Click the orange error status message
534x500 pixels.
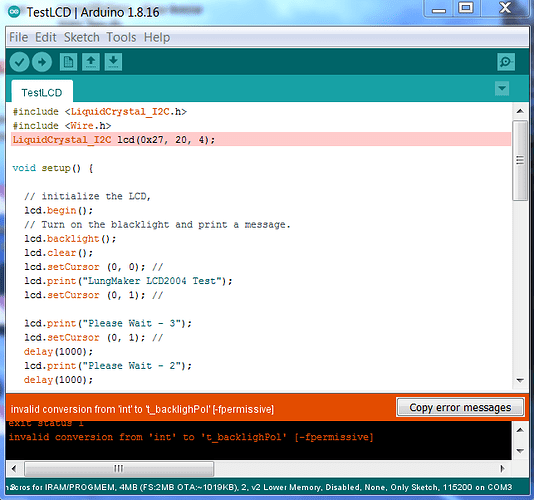click(142, 409)
